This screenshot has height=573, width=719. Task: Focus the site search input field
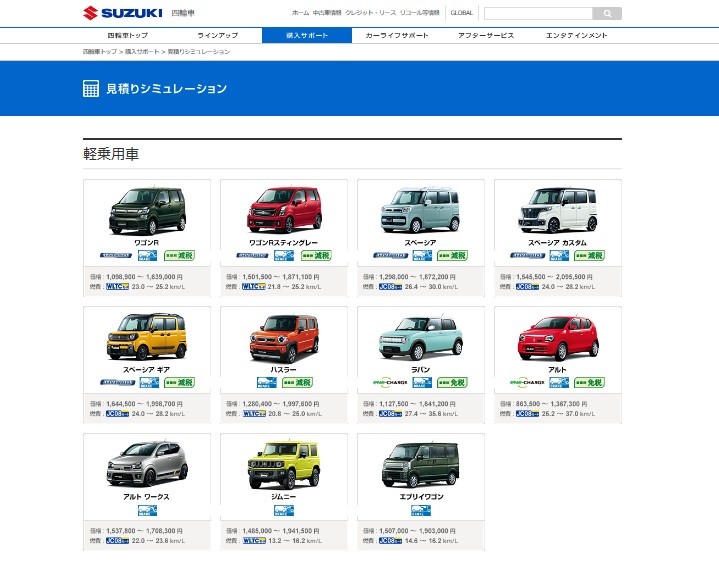[538, 14]
